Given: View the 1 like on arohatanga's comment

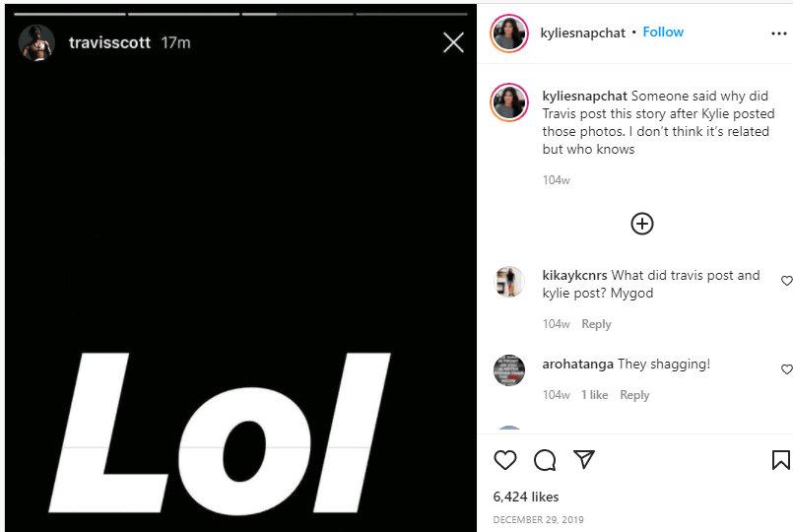Looking at the screenshot, I should click(594, 395).
